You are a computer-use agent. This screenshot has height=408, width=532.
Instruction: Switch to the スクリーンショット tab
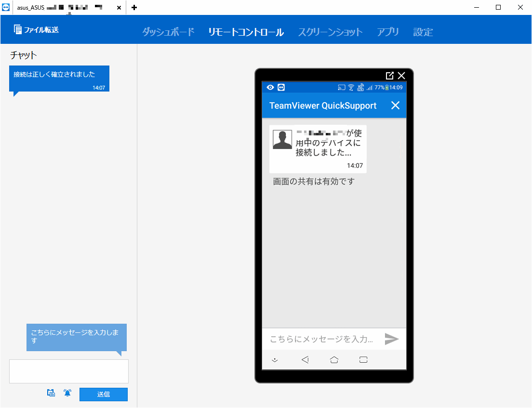[x=331, y=32]
